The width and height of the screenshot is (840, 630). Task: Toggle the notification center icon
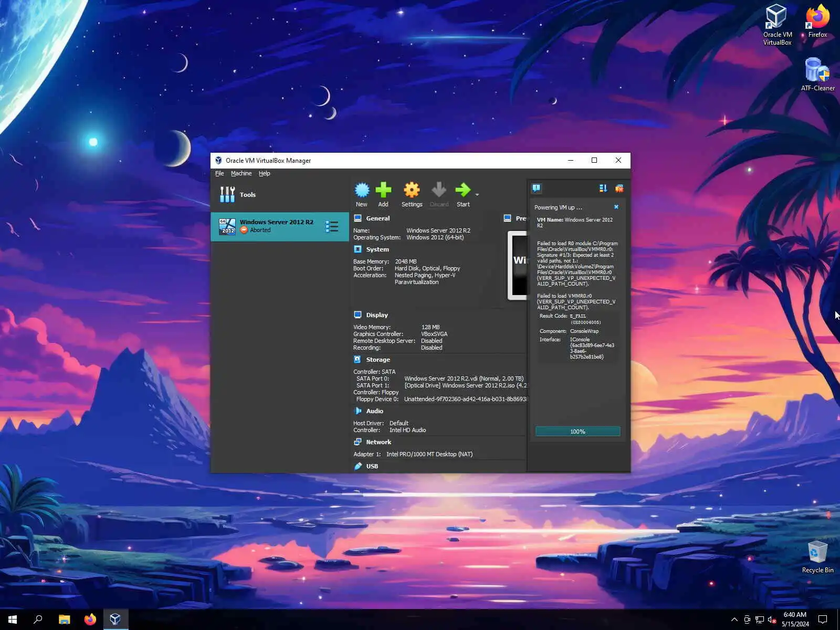tap(537, 188)
